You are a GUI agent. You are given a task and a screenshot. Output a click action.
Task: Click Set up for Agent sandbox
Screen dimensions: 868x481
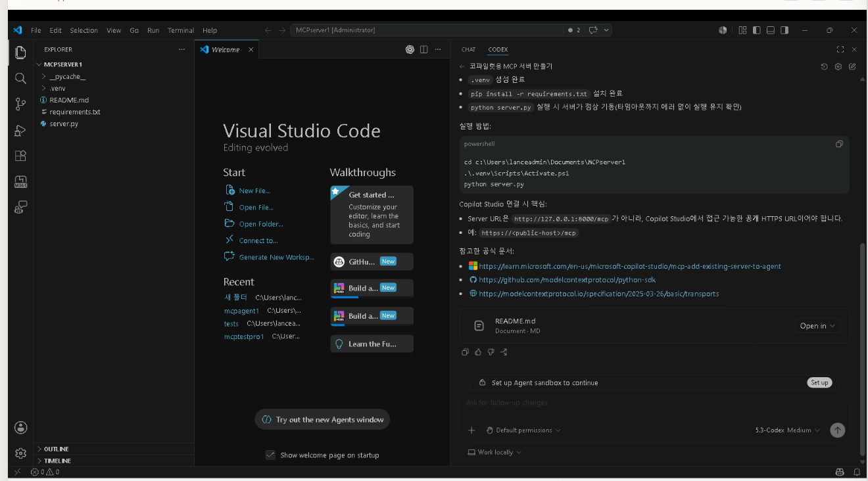click(819, 382)
